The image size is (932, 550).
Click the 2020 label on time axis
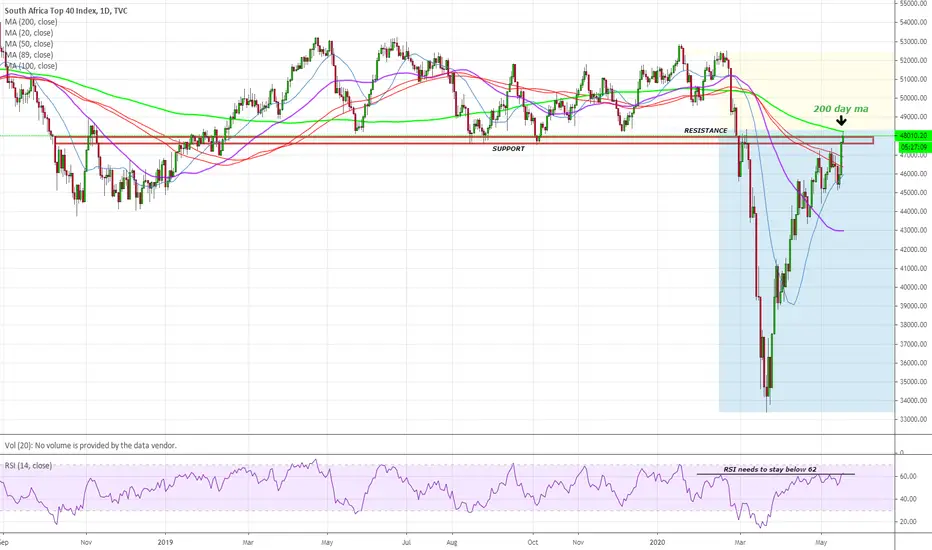click(657, 542)
